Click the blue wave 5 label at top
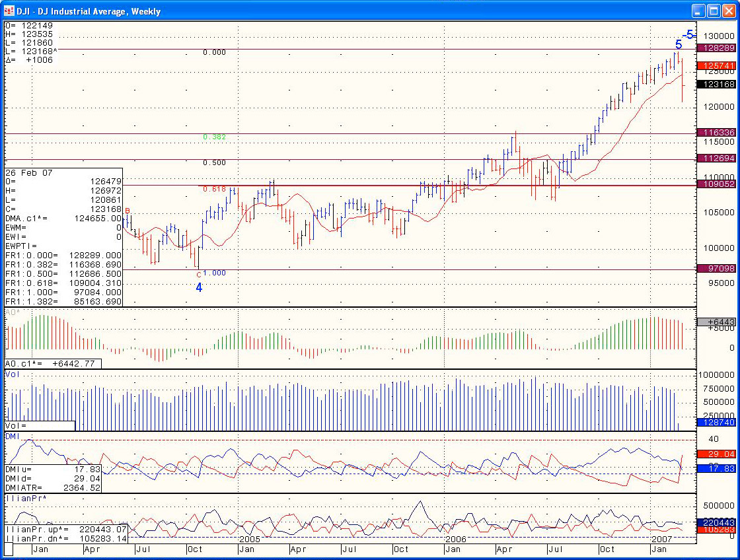The height and width of the screenshot is (560, 740). 679,45
